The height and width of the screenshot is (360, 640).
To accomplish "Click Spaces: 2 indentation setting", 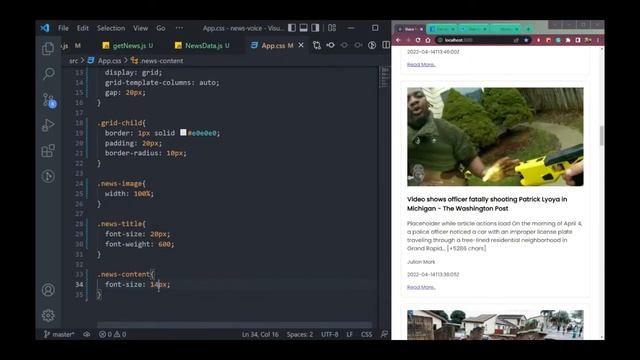I will pos(300,334).
